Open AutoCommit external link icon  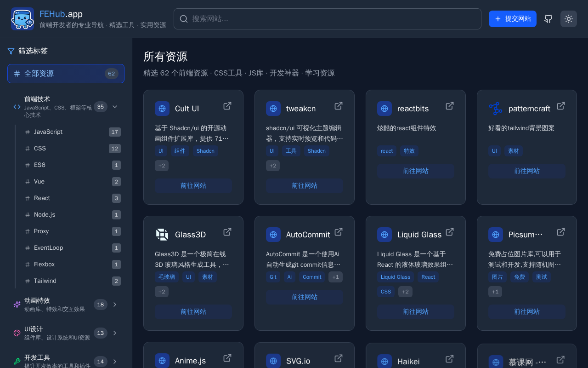coord(339,232)
